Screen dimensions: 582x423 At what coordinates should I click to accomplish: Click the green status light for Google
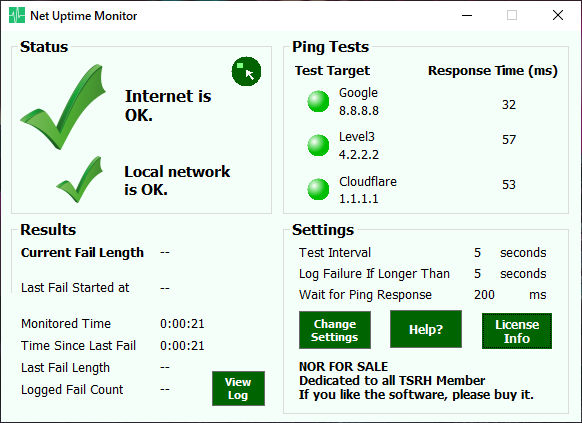point(318,101)
